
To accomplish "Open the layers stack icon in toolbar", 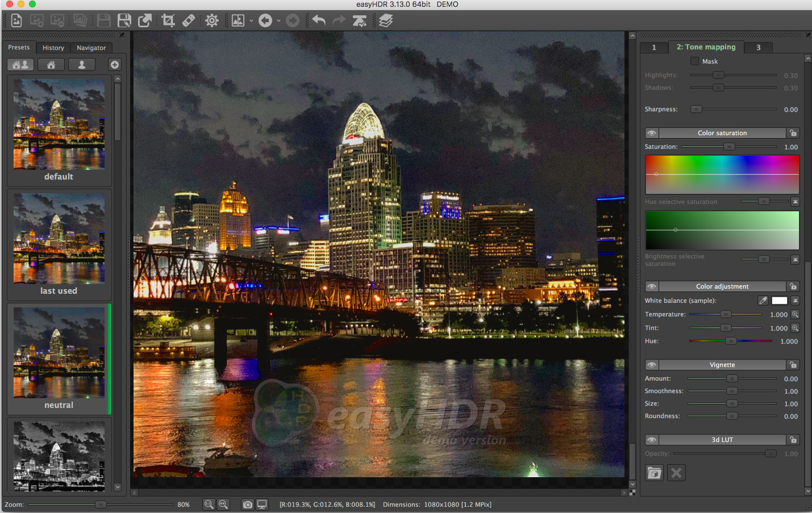I will (386, 21).
